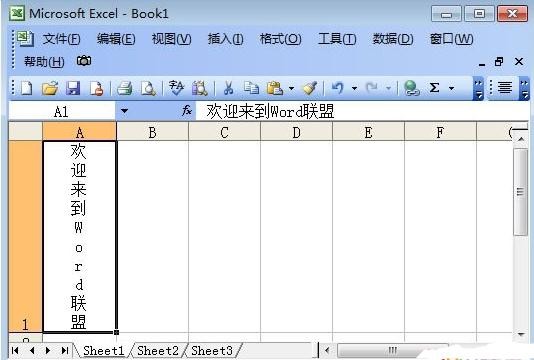Apply AutoSum sigma function
This screenshot has height=360, width=534.
point(434,88)
